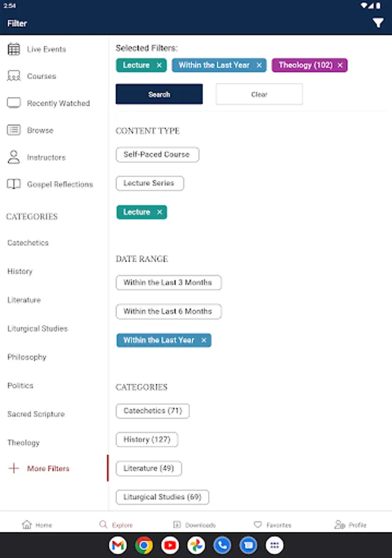Open the Sacred Scripture category
This screenshot has width=392, height=558.
(x=36, y=414)
